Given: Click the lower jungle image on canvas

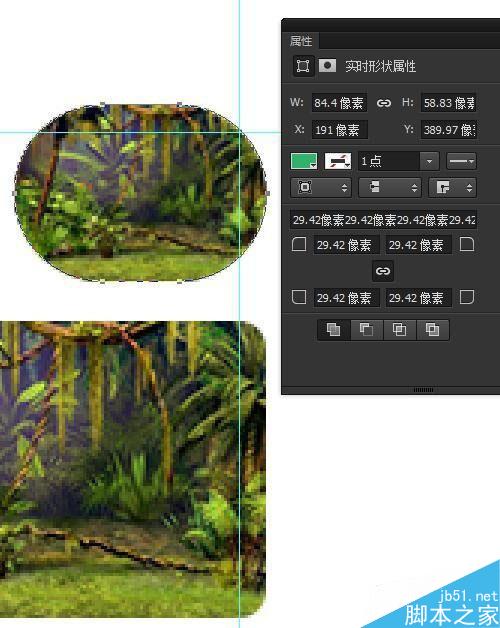Looking at the screenshot, I should (x=132, y=469).
